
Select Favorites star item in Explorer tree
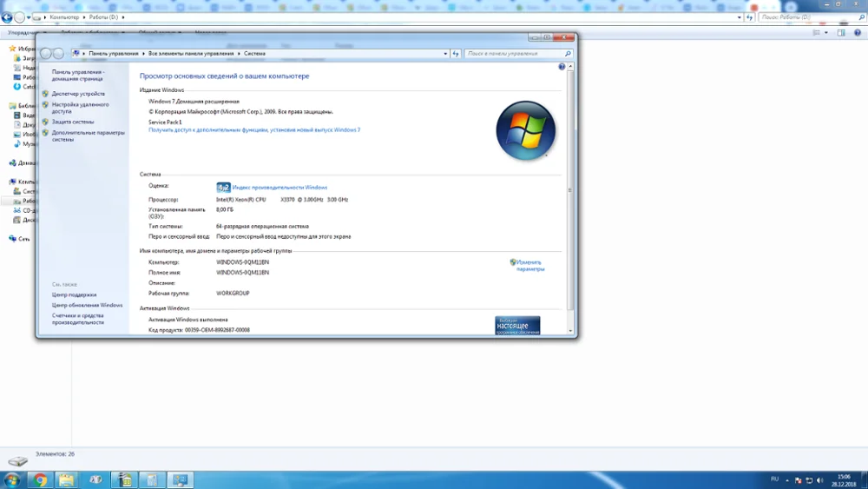[x=21, y=48]
